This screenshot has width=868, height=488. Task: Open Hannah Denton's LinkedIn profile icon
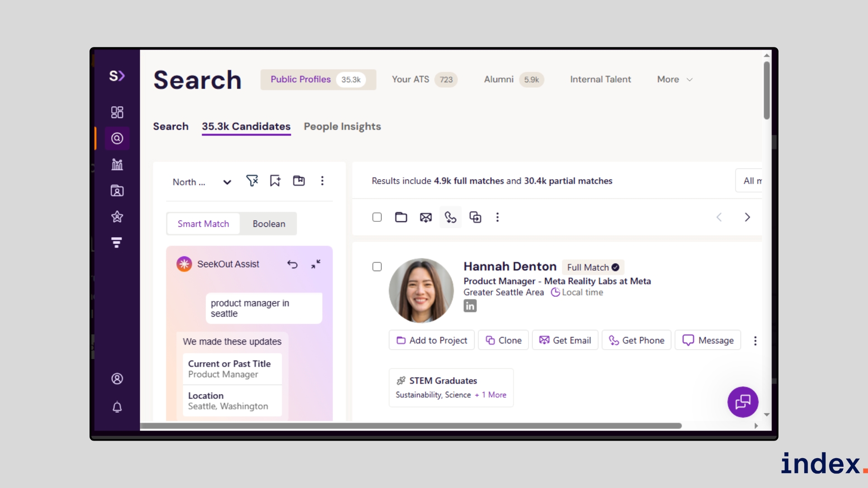pyautogui.click(x=470, y=306)
